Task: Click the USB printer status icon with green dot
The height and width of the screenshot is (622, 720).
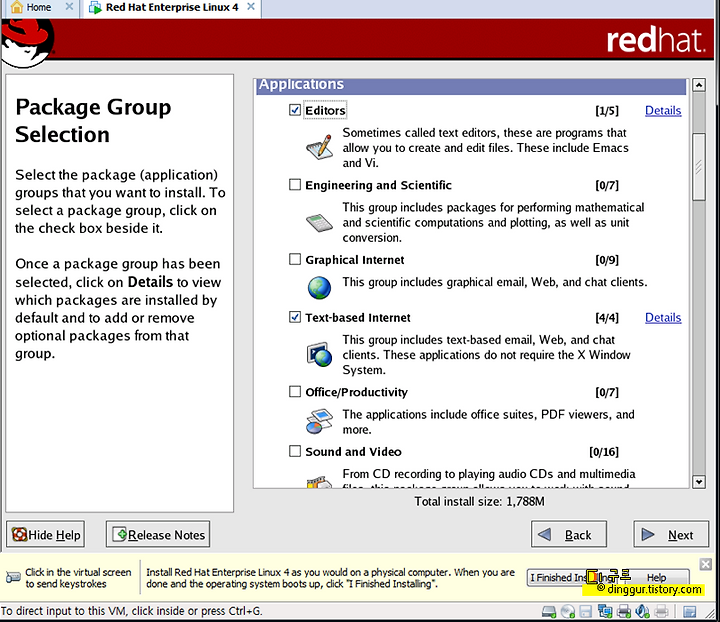Action: (624, 611)
